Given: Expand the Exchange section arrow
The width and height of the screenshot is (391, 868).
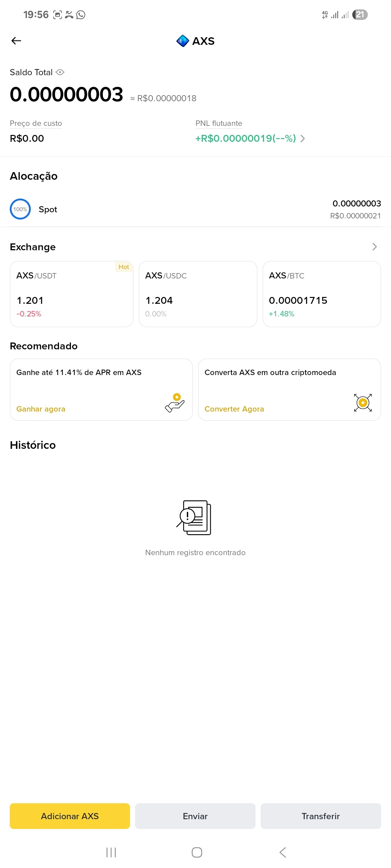Looking at the screenshot, I should (x=374, y=247).
